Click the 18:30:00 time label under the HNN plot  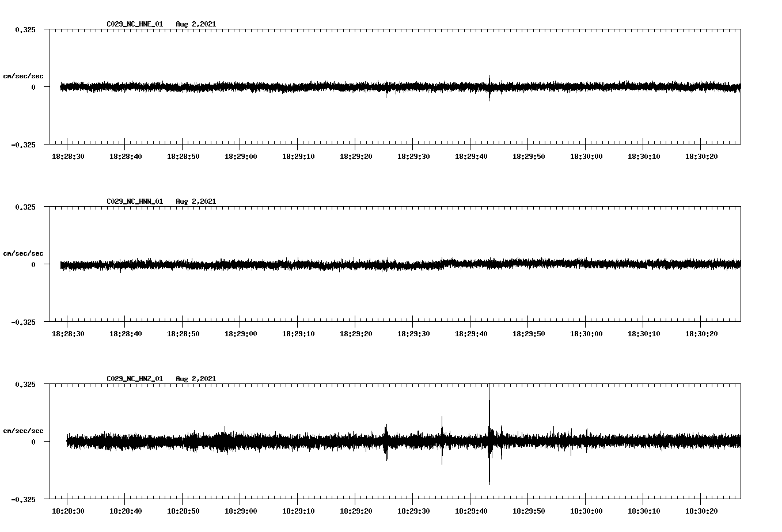[x=586, y=334]
